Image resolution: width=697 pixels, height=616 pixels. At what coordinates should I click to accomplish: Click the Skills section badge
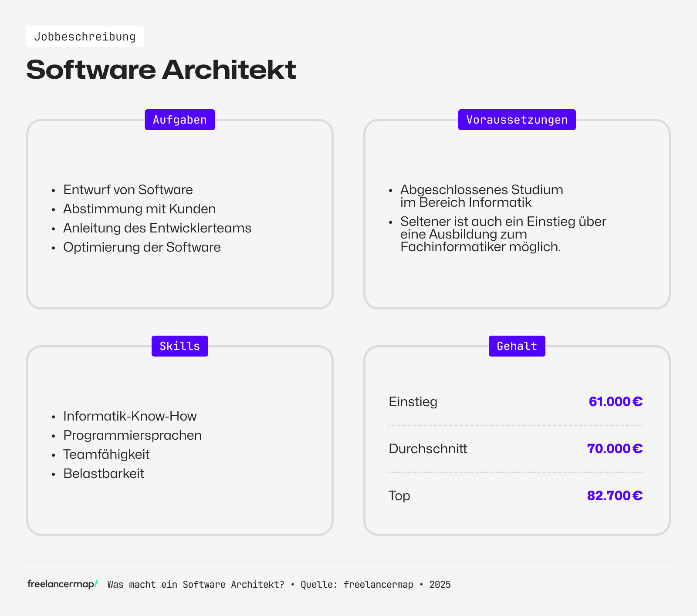(x=179, y=346)
